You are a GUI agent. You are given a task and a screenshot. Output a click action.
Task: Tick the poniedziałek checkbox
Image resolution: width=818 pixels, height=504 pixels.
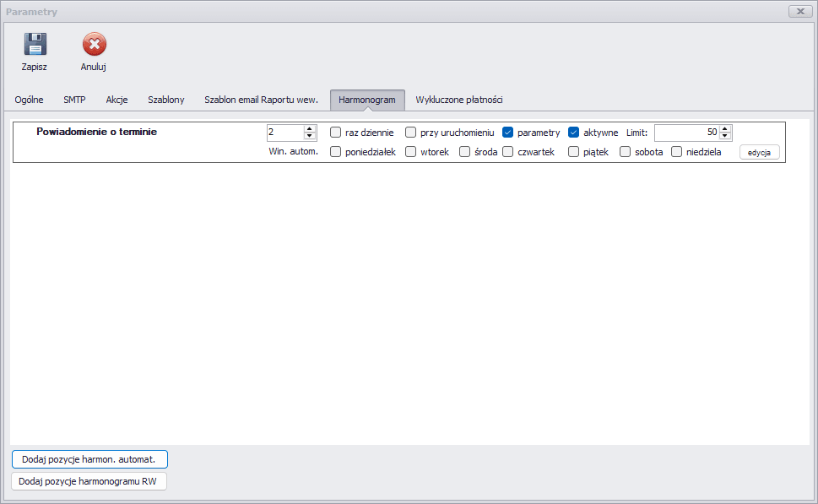coord(335,152)
